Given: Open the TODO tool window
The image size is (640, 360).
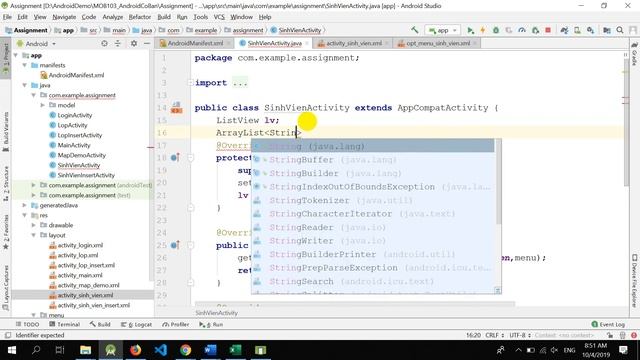Looking at the screenshot, I should [27, 324].
